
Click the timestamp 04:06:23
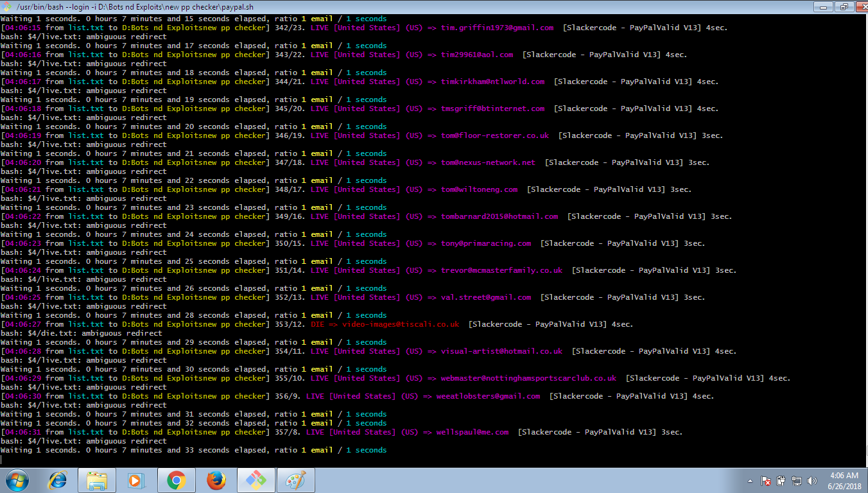point(22,244)
